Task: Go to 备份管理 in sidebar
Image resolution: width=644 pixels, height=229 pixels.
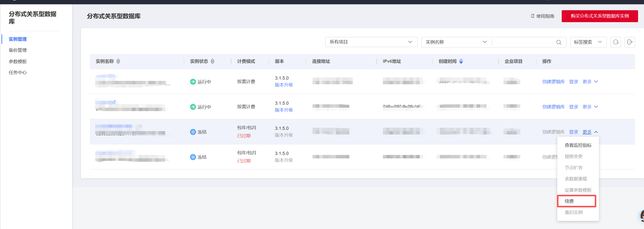Action: pos(18,50)
